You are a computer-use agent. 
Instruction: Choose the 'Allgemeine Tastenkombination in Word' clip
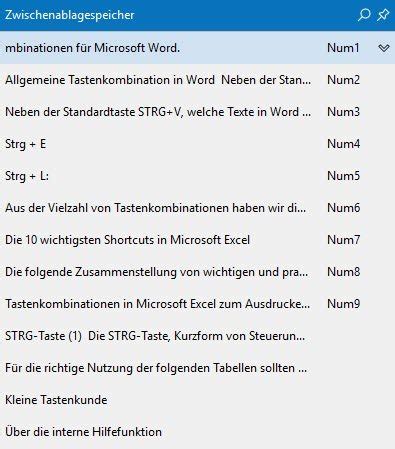[x=197, y=80]
